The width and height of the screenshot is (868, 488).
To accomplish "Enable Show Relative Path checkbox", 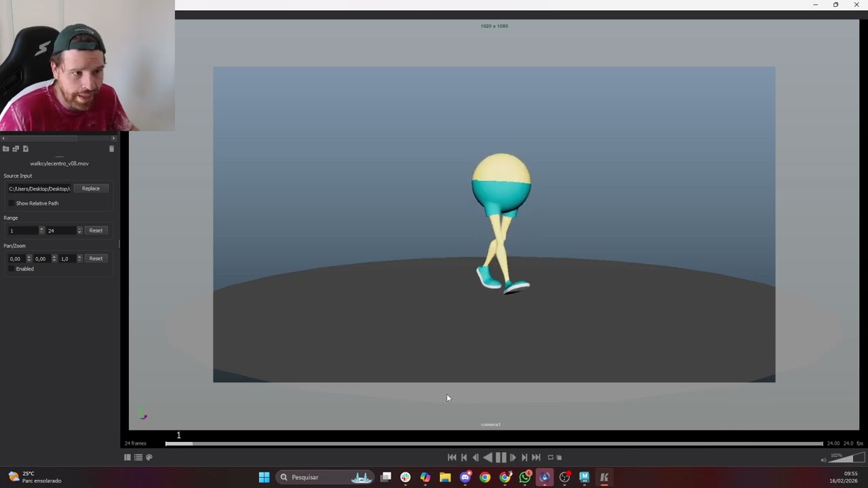I will [x=11, y=203].
